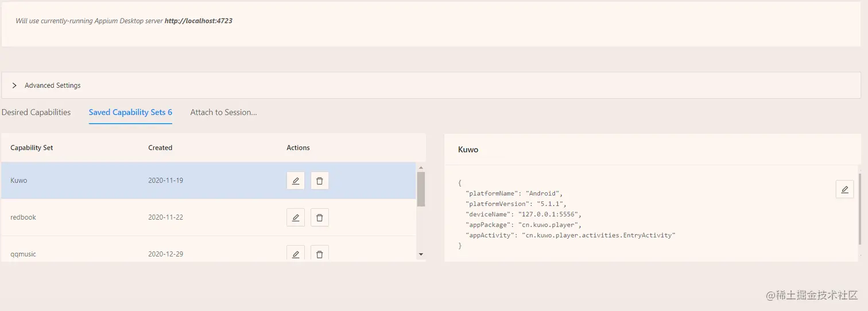Switch to Attach to Session tab
The width and height of the screenshot is (868, 311).
pyautogui.click(x=223, y=112)
